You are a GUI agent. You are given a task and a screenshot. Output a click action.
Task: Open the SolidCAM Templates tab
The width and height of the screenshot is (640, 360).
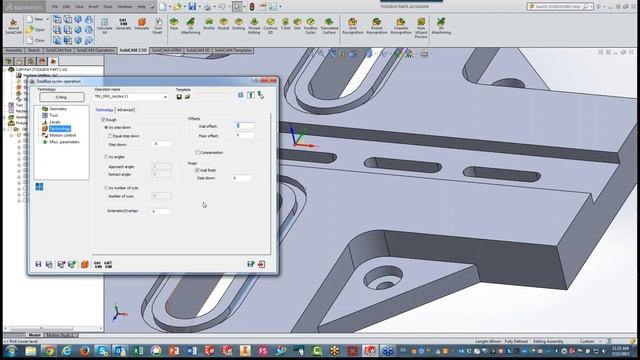click(233, 50)
